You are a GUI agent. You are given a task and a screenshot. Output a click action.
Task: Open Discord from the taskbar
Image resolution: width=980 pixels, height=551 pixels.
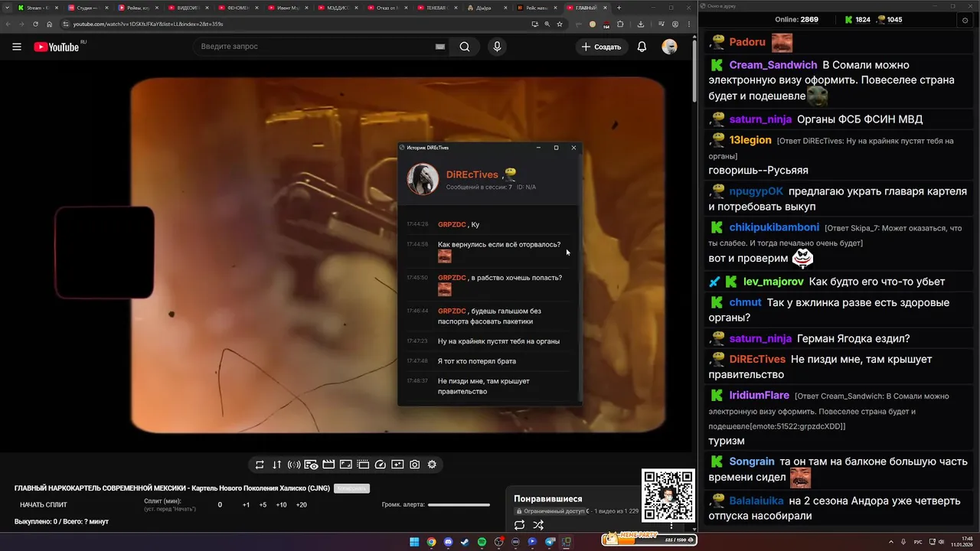click(x=448, y=542)
